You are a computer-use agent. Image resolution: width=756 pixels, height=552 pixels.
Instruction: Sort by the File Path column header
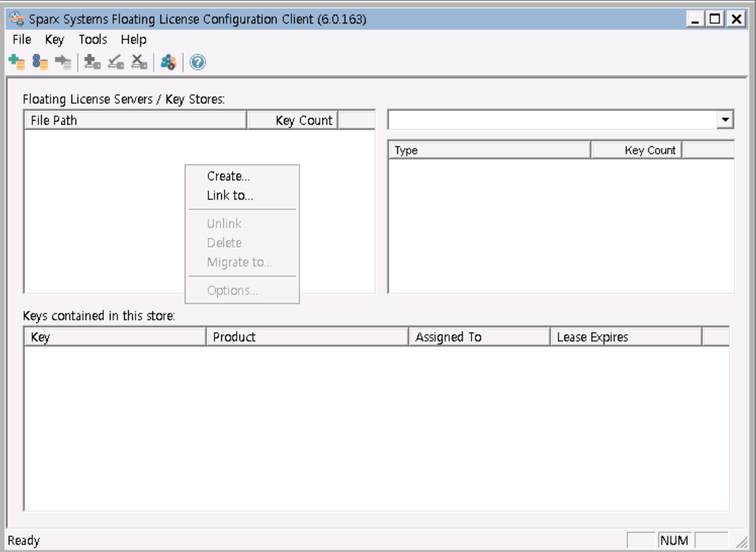click(x=136, y=120)
